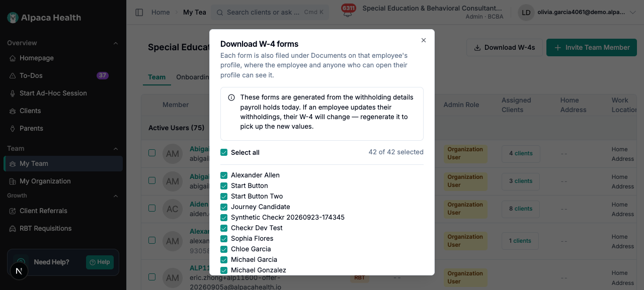Collapse the Overview sidebar section
The height and width of the screenshot is (290, 644).
point(116,43)
